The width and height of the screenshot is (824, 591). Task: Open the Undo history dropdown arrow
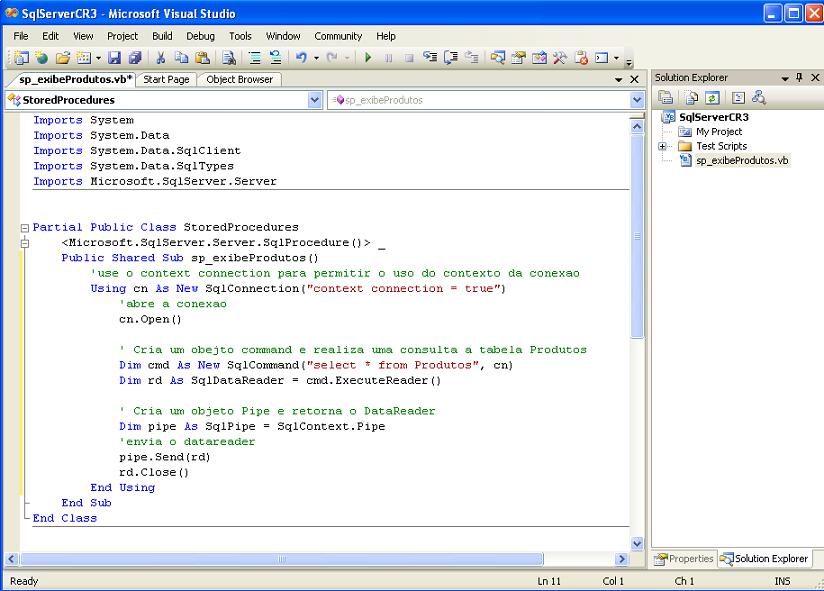click(x=316, y=58)
